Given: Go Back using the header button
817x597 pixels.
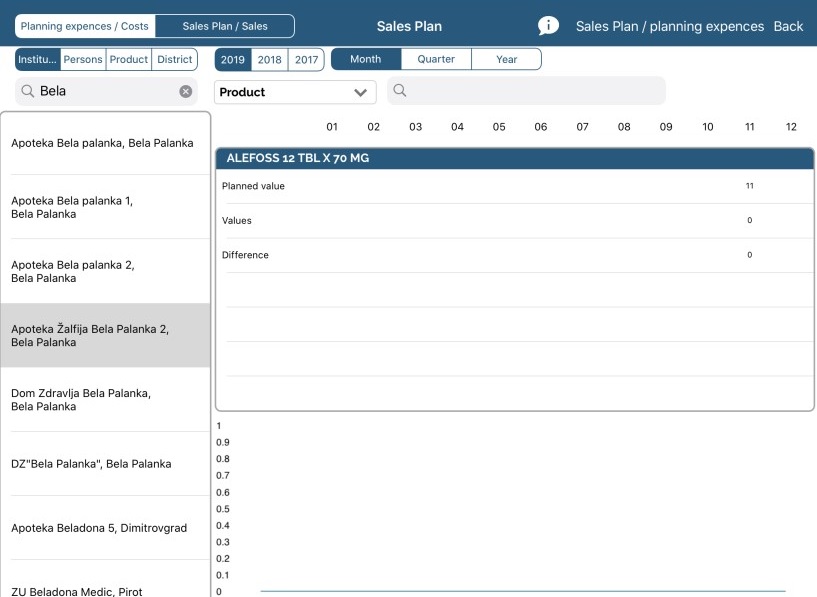Looking at the screenshot, I should pyautogui.click(x=788, y=26).
